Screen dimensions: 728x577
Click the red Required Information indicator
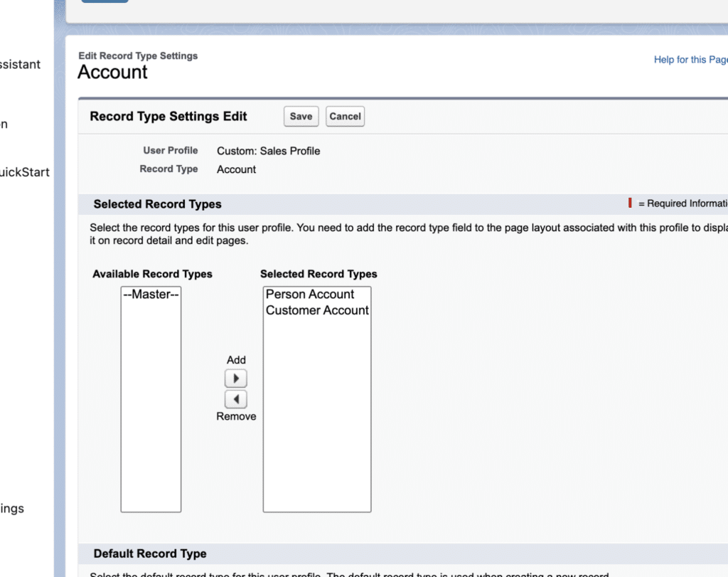coord(630,203)
